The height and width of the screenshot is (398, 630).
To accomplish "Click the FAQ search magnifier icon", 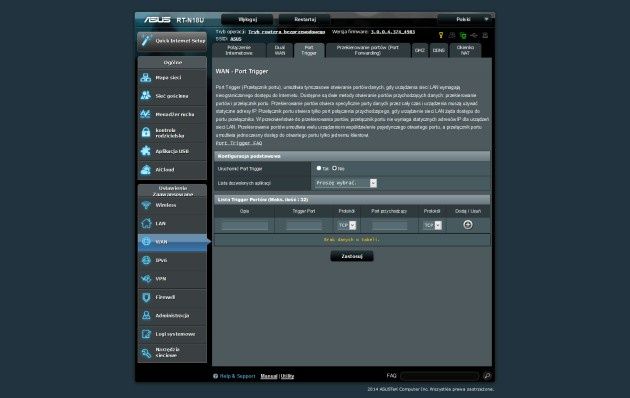I will (x=487, y=376).
